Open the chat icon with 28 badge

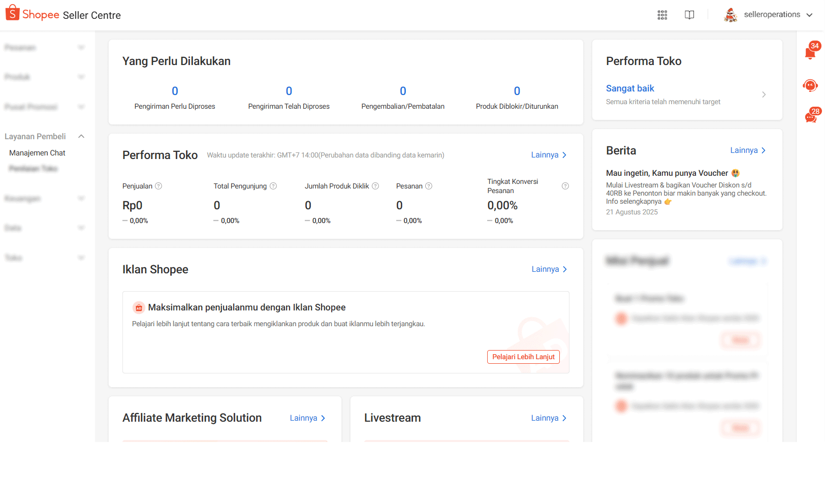(811, 117)
